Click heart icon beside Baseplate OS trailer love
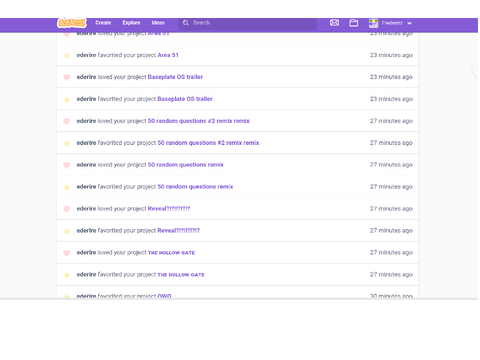This screenshot has height=360, width=480. tap(67, 77)
